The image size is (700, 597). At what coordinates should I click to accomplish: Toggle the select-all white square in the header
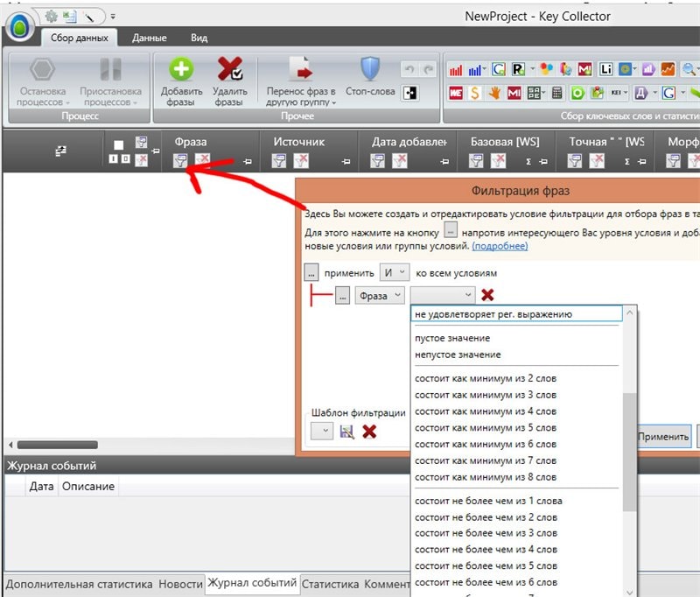point(119,144)
